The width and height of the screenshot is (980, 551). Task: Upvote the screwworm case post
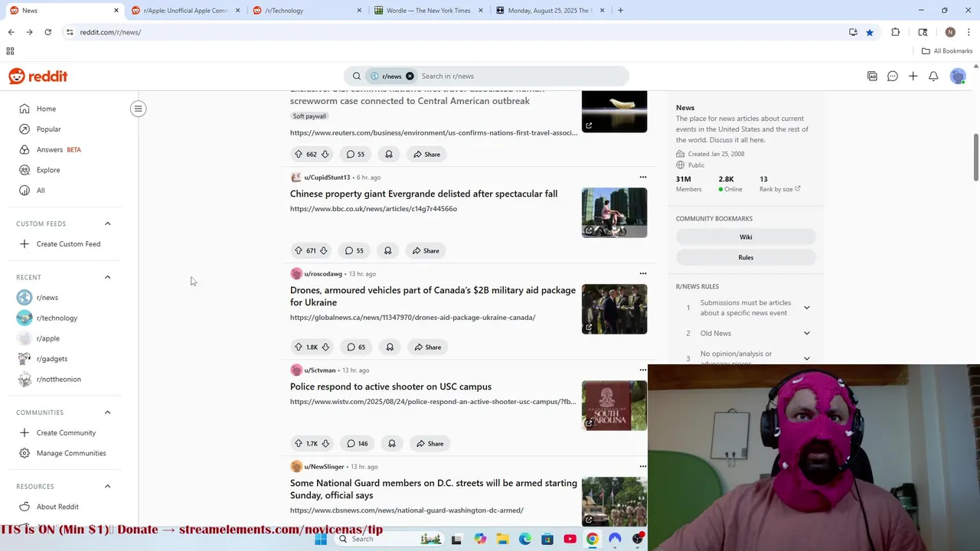(299, 154)
